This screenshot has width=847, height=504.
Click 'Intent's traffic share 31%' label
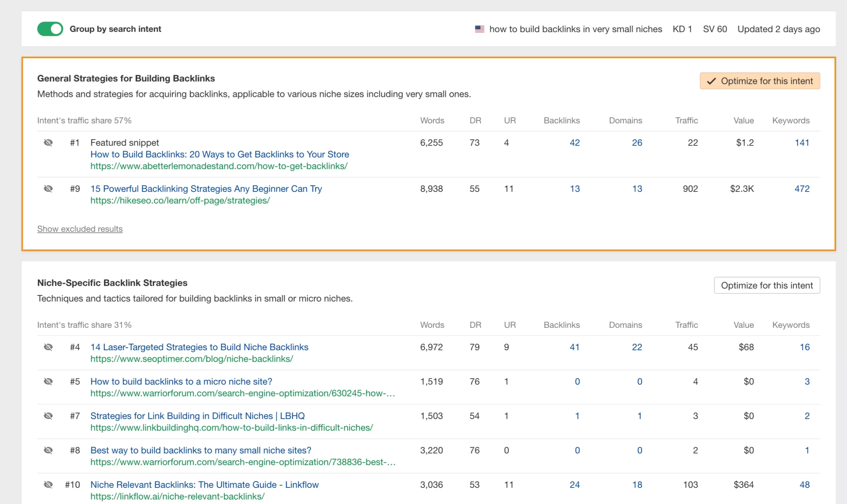[x=84, y=325]
